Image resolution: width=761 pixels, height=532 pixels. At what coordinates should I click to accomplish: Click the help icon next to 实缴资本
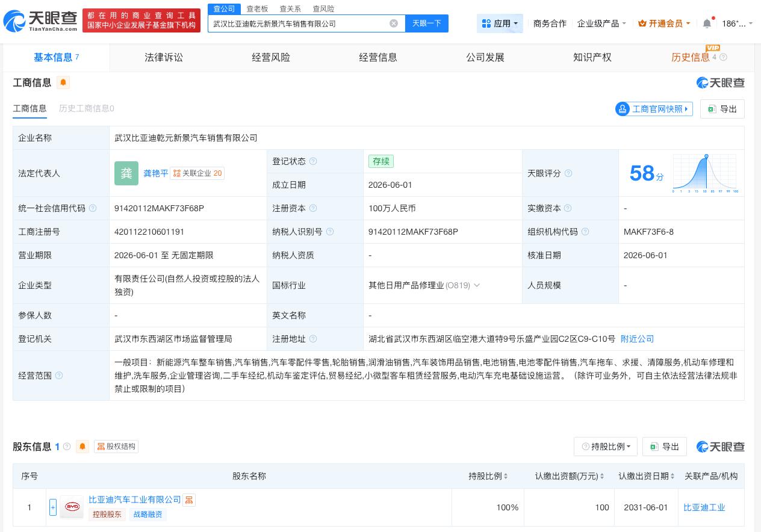point(568,208)
